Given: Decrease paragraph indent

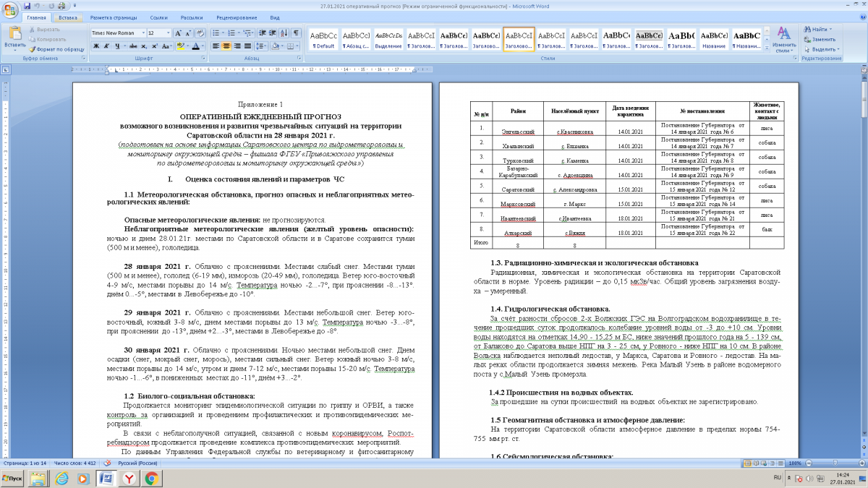Looking at the screenshot, I should (263, 33).
